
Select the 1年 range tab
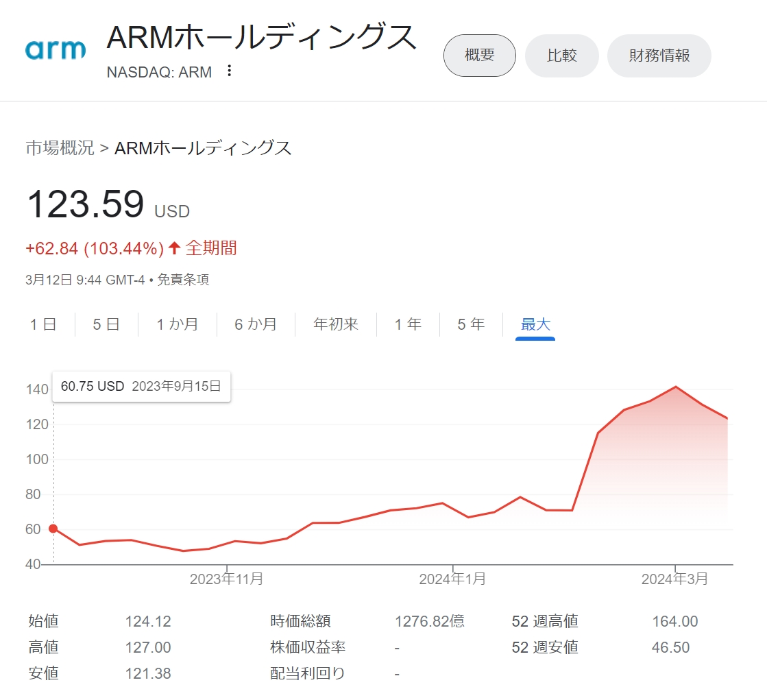click(x=406, y=324)
